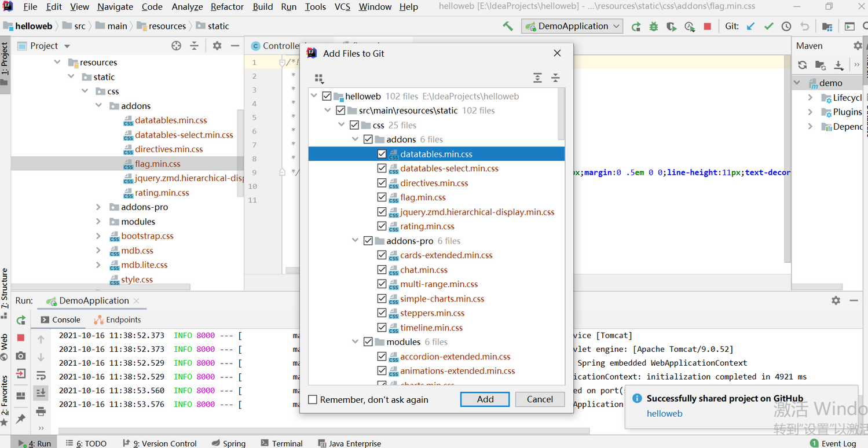The image size is (868, 448).
Task: Click Add Files dialog vertical scrollbar
Action: [561, 114]
